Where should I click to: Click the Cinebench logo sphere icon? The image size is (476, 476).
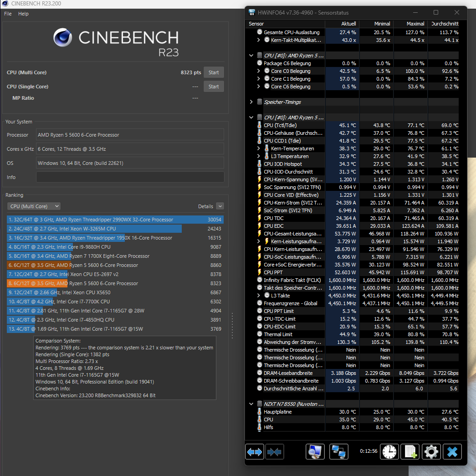(x=62, y=37)
